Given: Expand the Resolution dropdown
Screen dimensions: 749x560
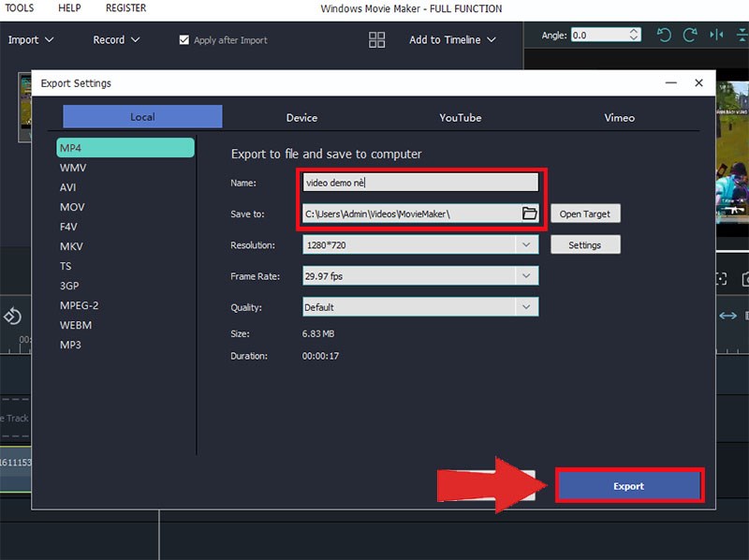Looking at the screenshot, I should click(x=527, y=245).
